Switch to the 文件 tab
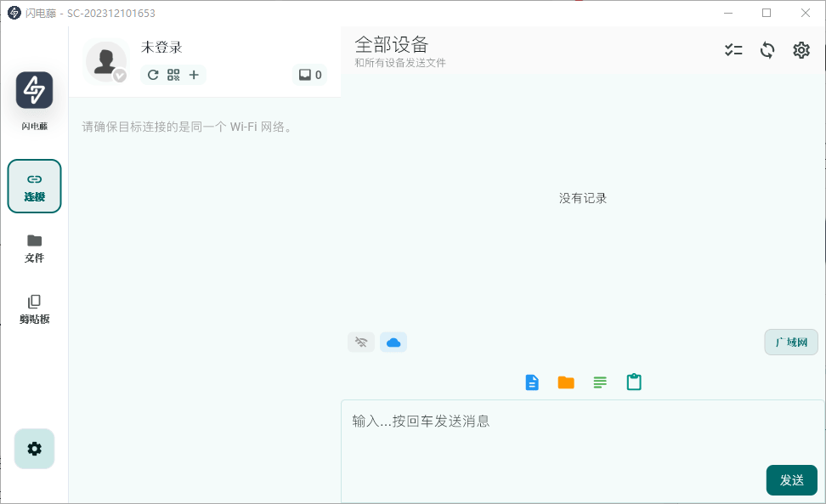This screenshot has height=504, width=826. pos(34,247)
